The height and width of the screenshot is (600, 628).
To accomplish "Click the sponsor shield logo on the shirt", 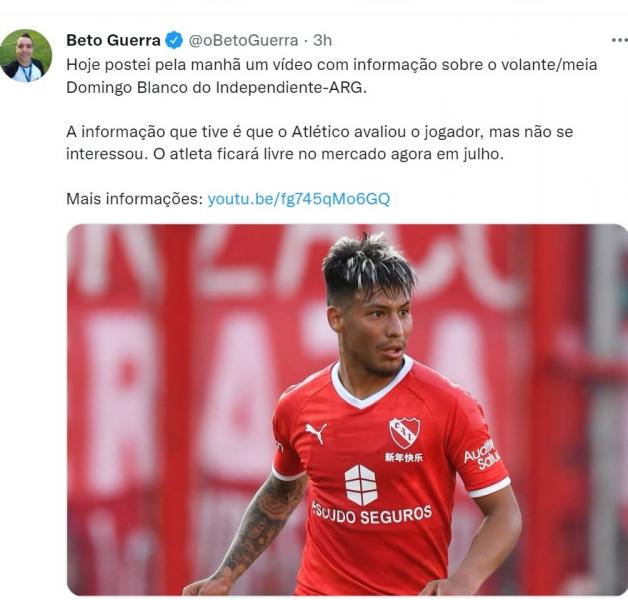I will (361, 485).
